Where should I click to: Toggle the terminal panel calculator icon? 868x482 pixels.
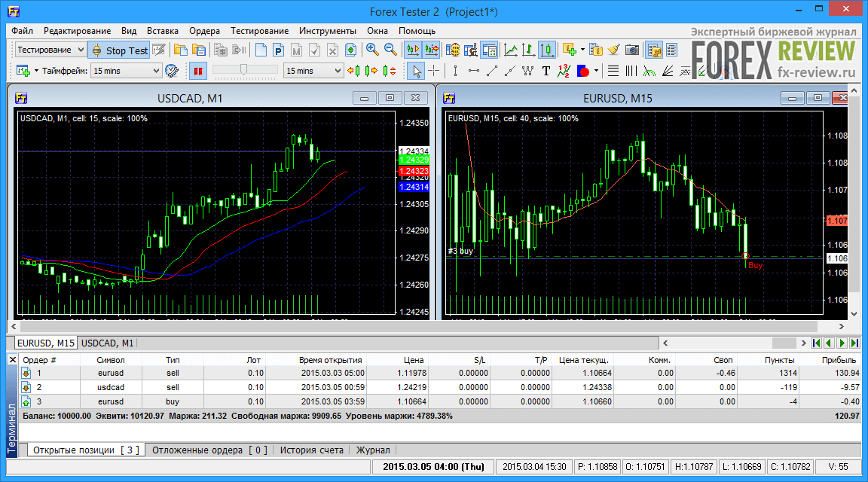(x=489, y=50)
